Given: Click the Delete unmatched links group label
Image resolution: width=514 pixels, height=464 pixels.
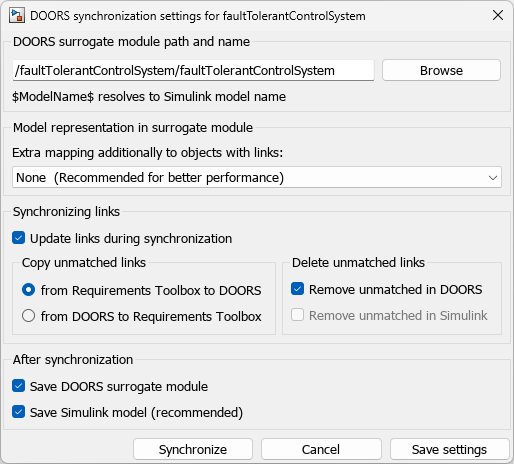Looking at the screenshot, I should pyautogui.click(x=358, y=263).
